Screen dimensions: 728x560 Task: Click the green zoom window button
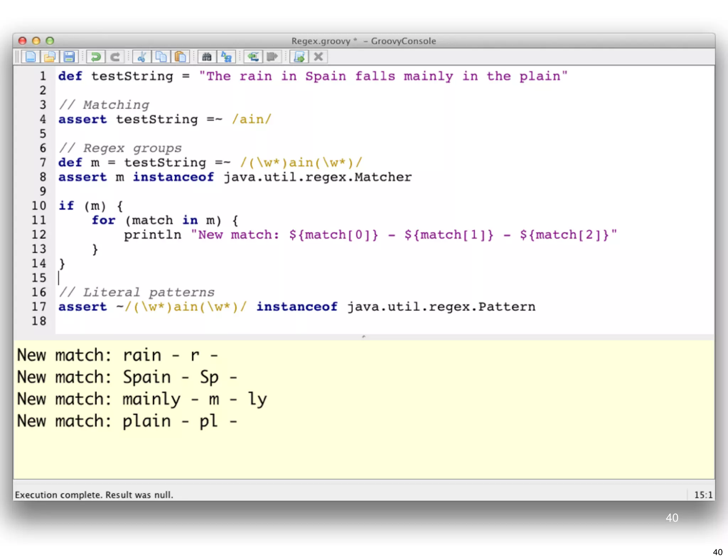click(50, 41)
